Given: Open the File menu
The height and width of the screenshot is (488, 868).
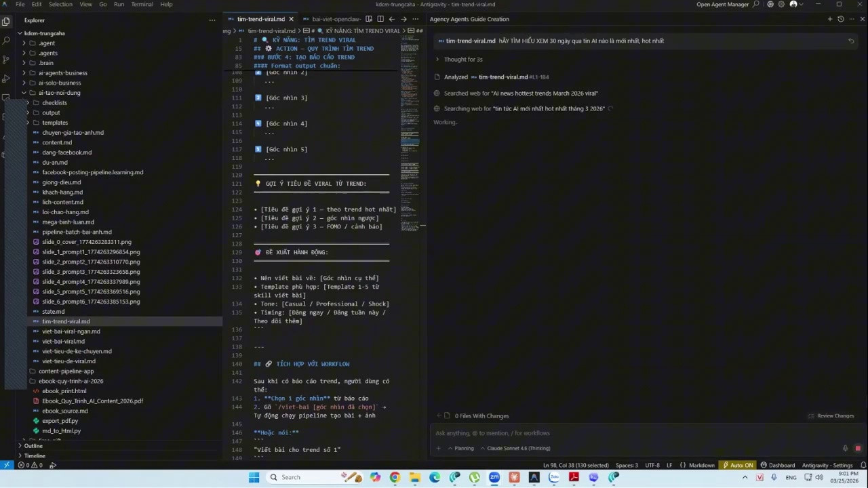Looking at the screenshot, I should (20, 4).
